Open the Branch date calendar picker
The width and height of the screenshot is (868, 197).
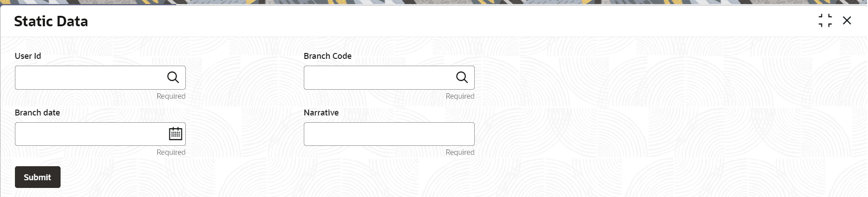pyautogui.click(x=175, y=134)
